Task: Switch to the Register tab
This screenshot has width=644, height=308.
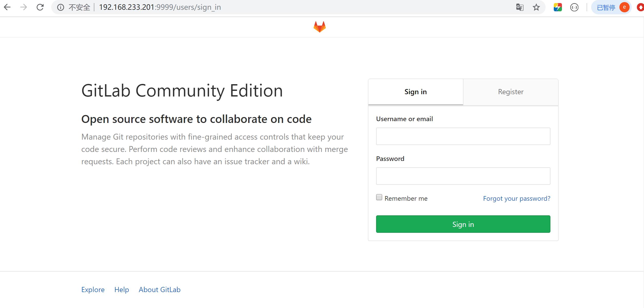Action: click(510, 92)
